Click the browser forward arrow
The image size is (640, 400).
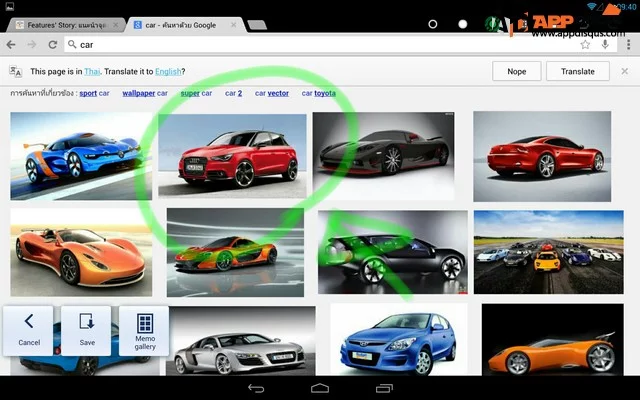point(32,44)
